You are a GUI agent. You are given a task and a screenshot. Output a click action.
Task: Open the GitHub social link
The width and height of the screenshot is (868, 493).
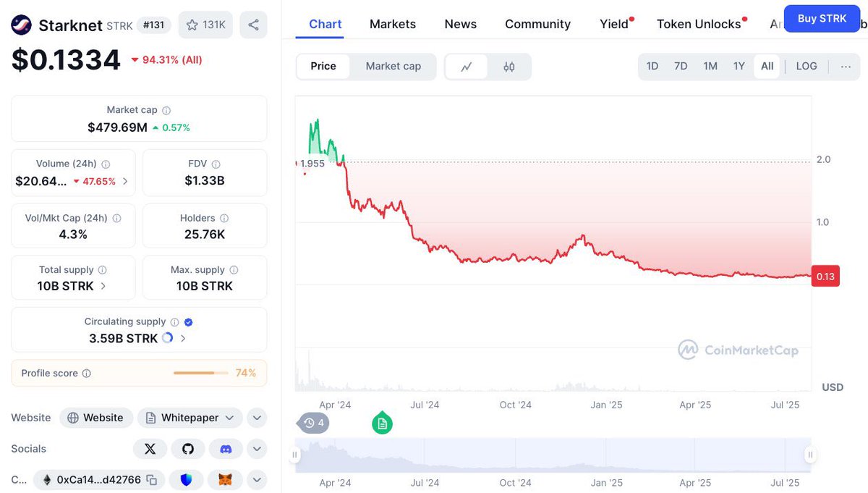click(188, 449)
